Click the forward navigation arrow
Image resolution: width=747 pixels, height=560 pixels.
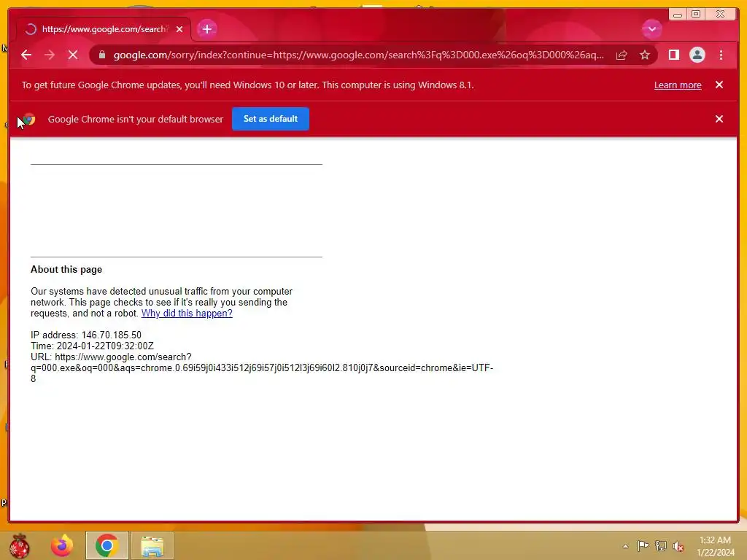(50, 55)
